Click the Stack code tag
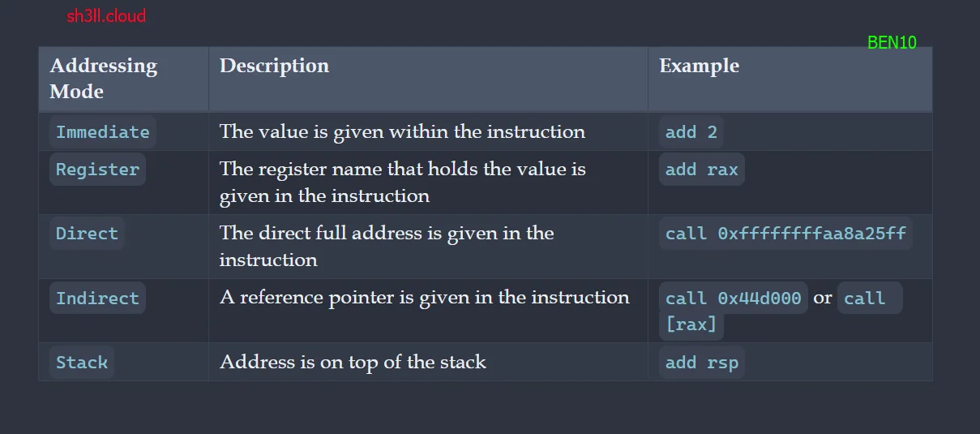The image size is (980, 434). pyautogui.click(x=82, y=363)
